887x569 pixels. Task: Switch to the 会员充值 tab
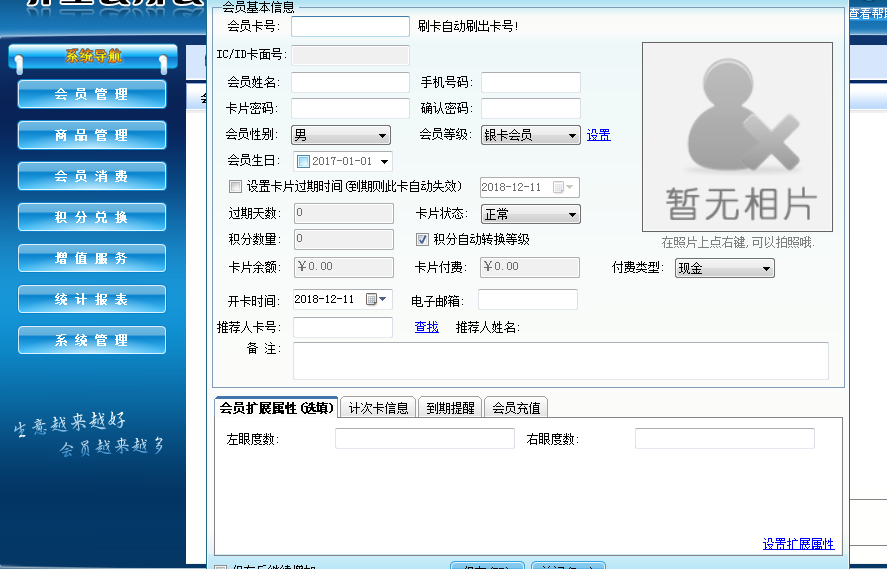516,408
